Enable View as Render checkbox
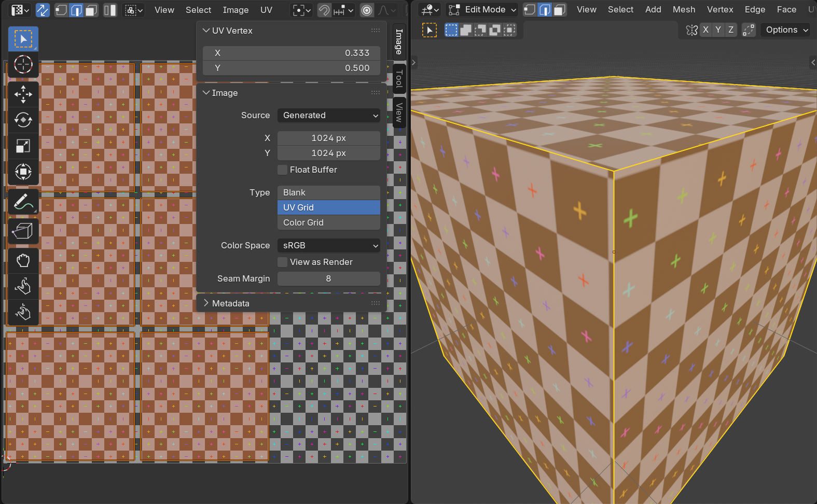Viewport: 817px width, 504px height. click(283, 262)
